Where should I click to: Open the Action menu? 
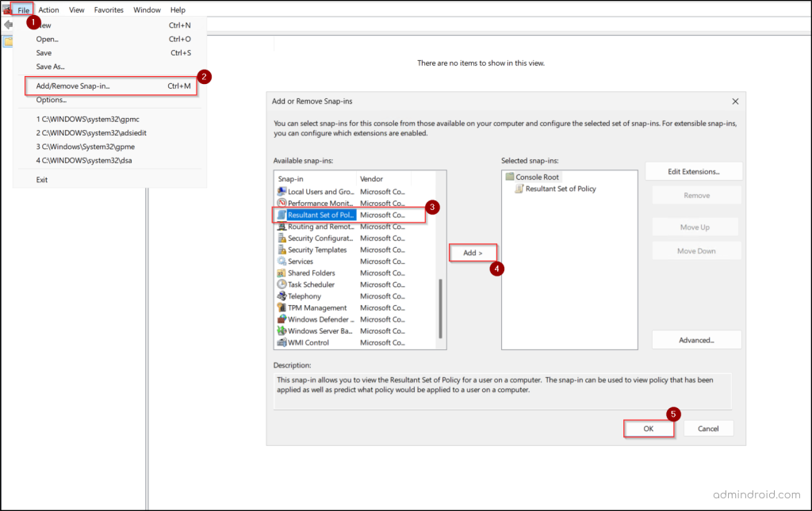click(x=48, y=10)
